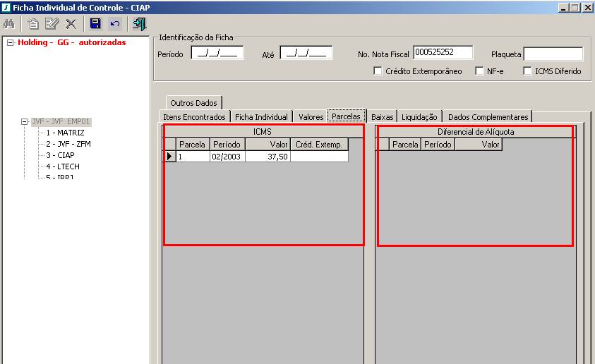Click the Até end date field

coord(306,53)
